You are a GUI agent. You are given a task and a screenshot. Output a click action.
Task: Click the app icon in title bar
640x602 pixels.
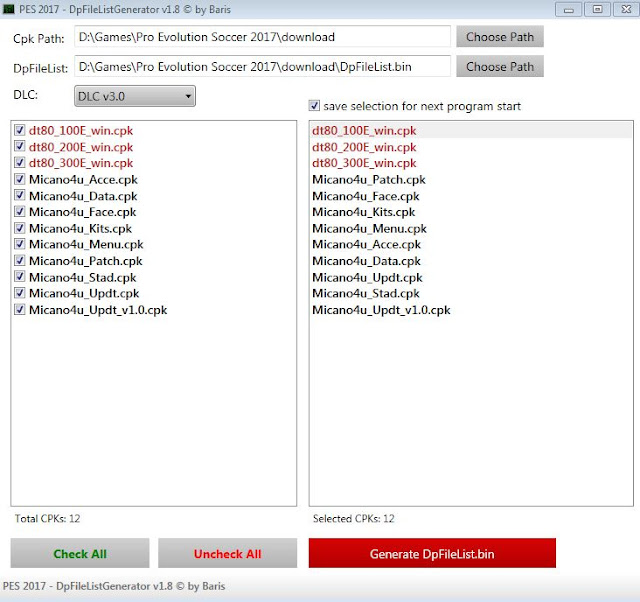9,9
